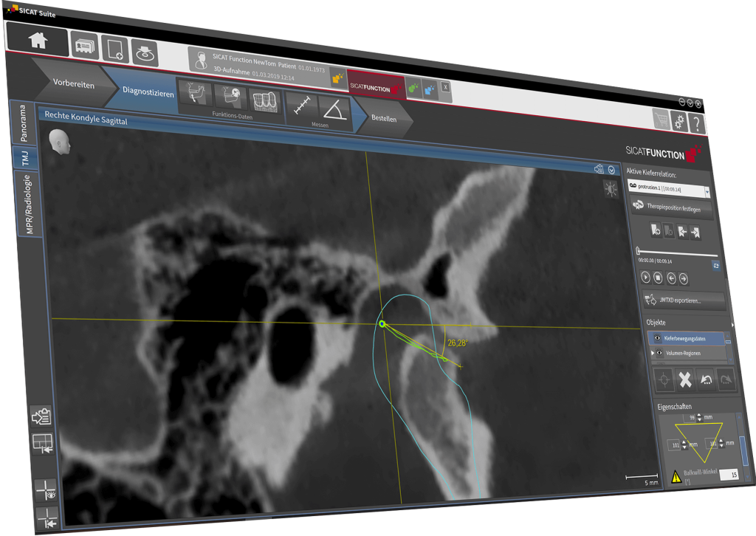Screen dimensions: 756x536
Task: Open the Aktive Kieferrelation dropdown
Action: [x=707, y=192]
